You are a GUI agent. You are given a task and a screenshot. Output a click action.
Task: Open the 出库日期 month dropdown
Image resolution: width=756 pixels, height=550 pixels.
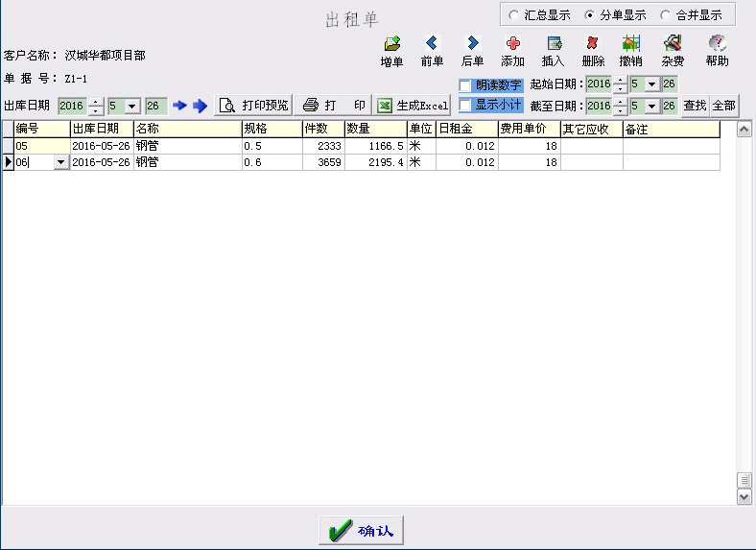[x=131, y=106]
